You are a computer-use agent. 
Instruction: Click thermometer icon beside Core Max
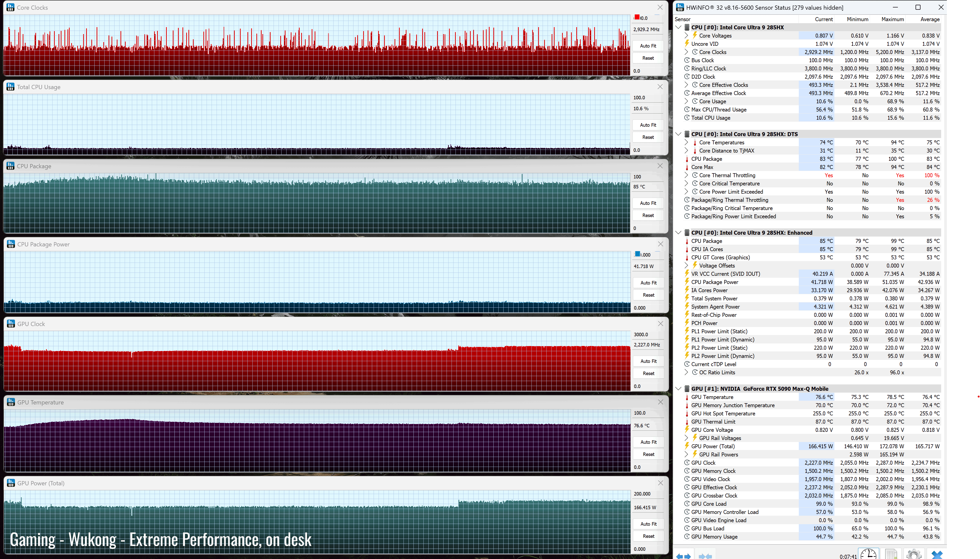(x=687, y=167)
